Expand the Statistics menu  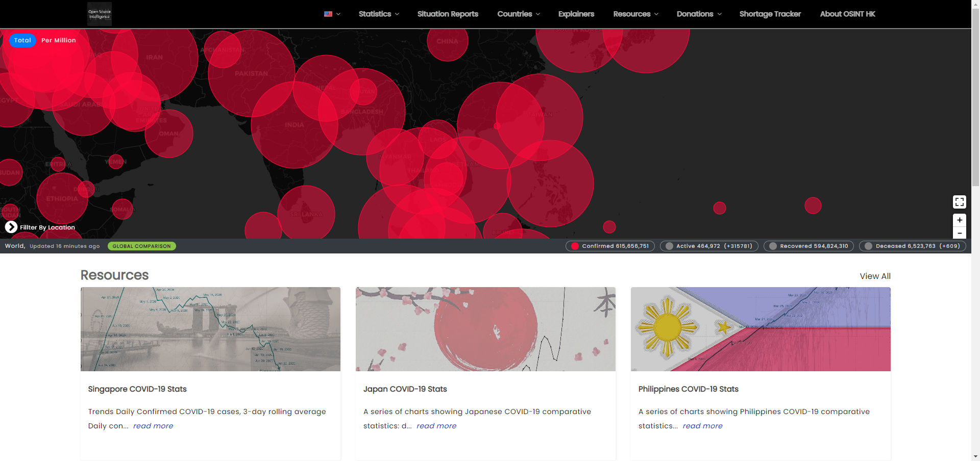[x=379, y=14]
